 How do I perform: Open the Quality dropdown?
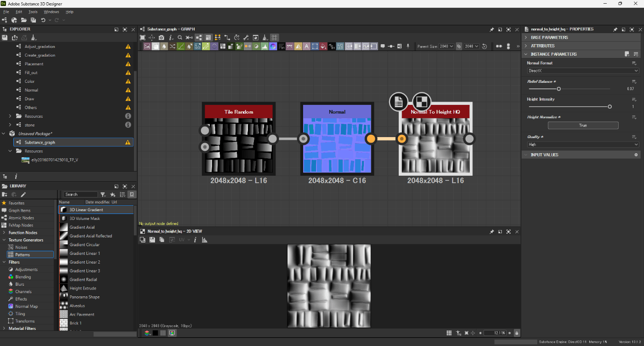583,144
